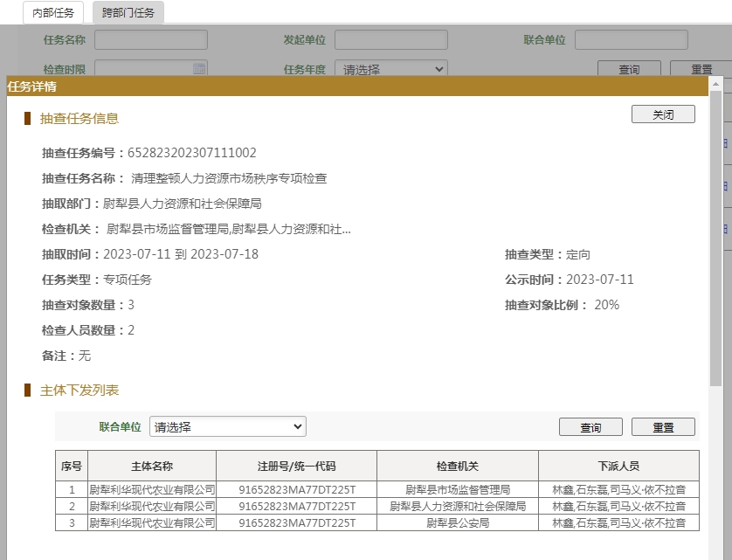Click row 3 company name cell
Image resolution: width=732 pixels, height=560 pixels.
(x=152, y=523)
